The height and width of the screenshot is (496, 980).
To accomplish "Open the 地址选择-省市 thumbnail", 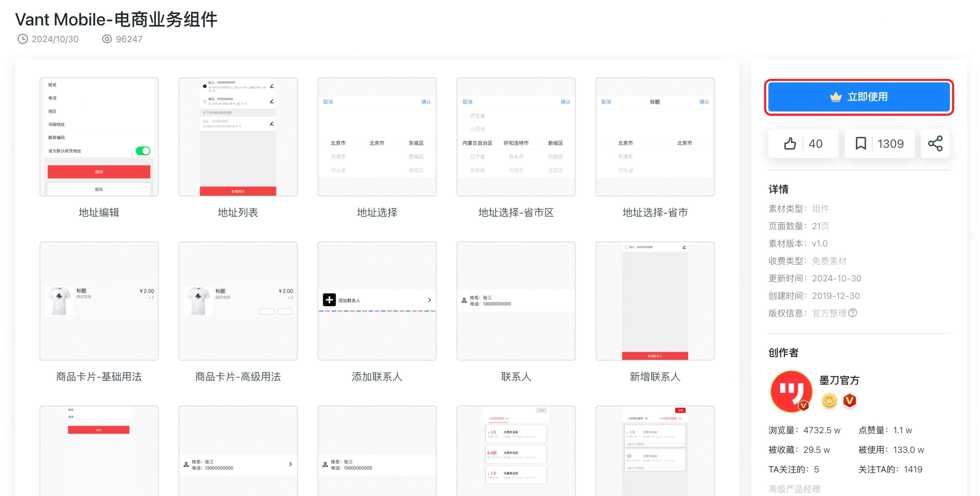I will 655,137.
